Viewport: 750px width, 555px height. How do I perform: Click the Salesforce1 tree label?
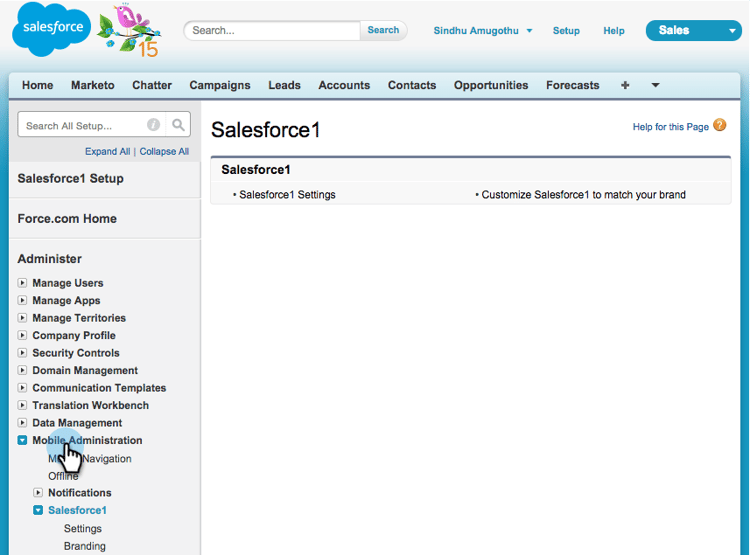(77, 510)
